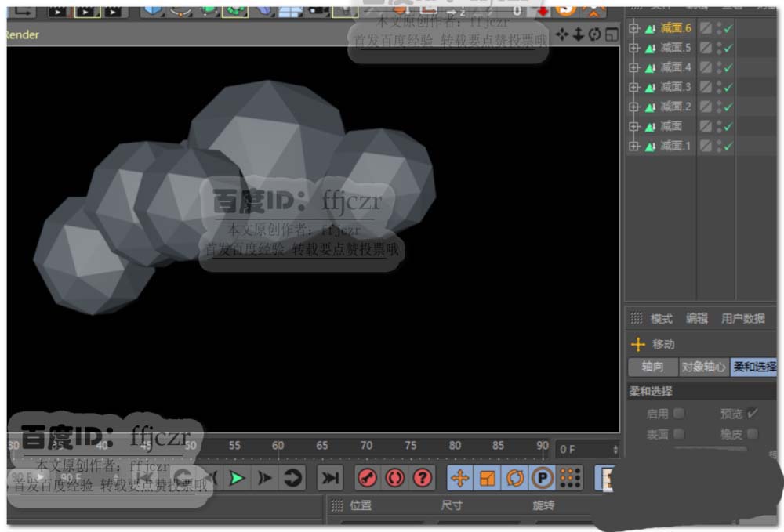Toggle parameter keyframe recording (P icon)

click(x=542, y=478)
